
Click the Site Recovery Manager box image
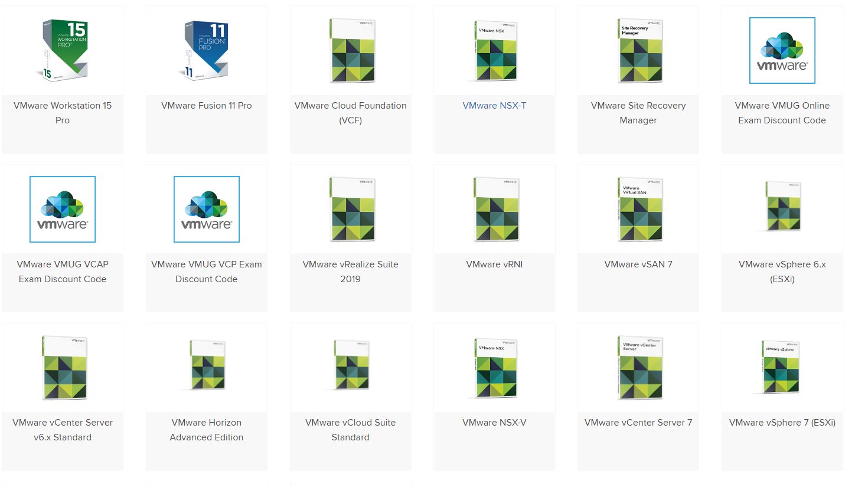[x=638, y=50]
